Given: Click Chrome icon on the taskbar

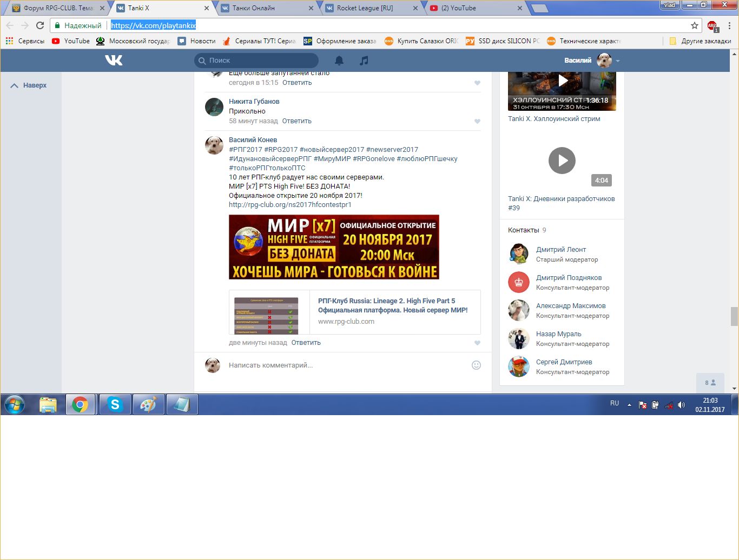Looking at the screenshot, I should coord(80,404).
